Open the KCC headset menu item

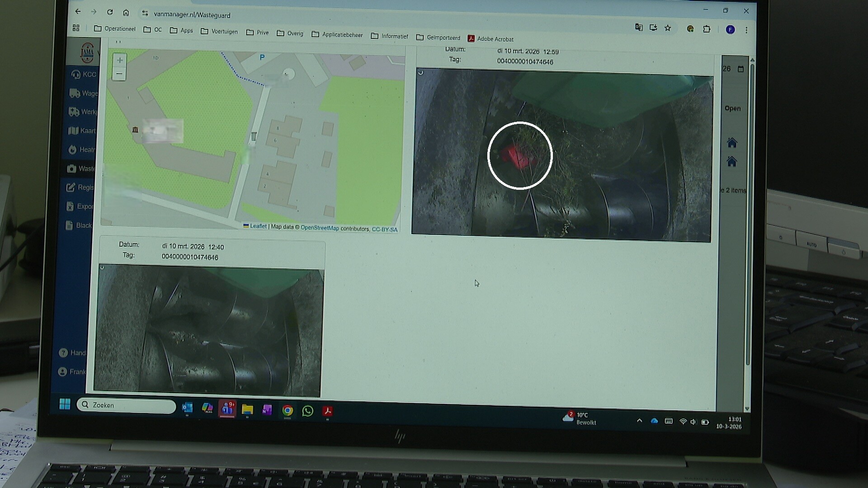coord(84,75)
